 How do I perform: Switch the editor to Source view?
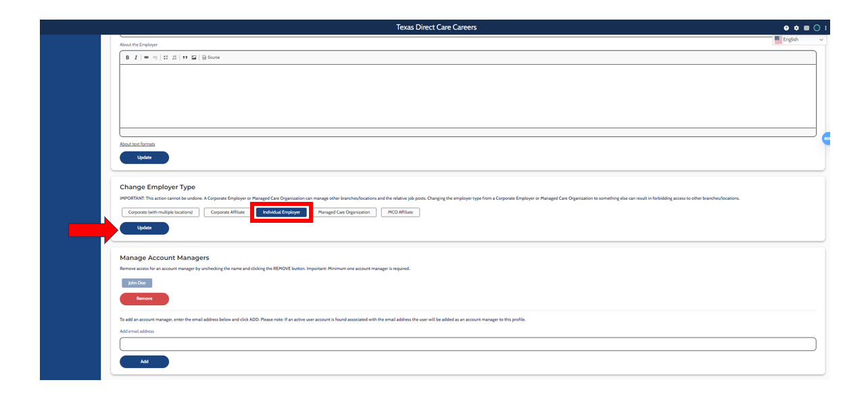(x=211, y=57)
